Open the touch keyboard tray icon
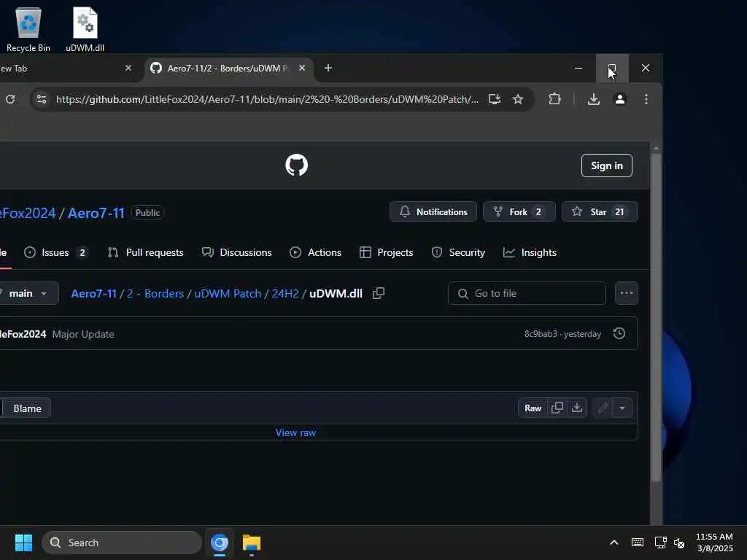This screenshot has height=560, width=747. pyautogui.click(x=638, y=542)
